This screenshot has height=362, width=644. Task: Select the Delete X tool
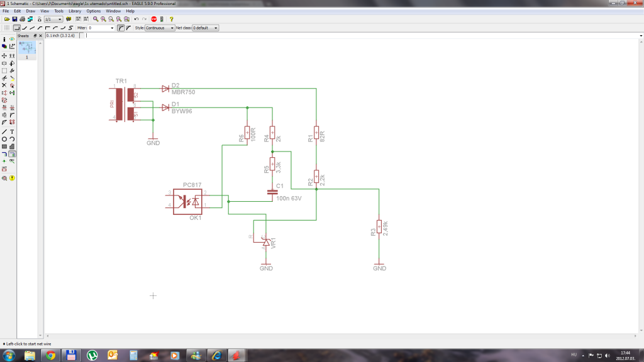[4, 85]
